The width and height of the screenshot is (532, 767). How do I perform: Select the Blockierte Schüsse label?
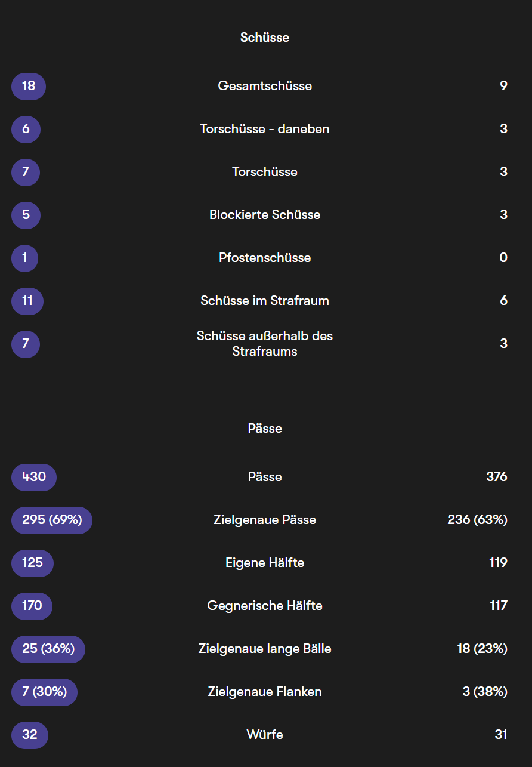pos(265,215)
